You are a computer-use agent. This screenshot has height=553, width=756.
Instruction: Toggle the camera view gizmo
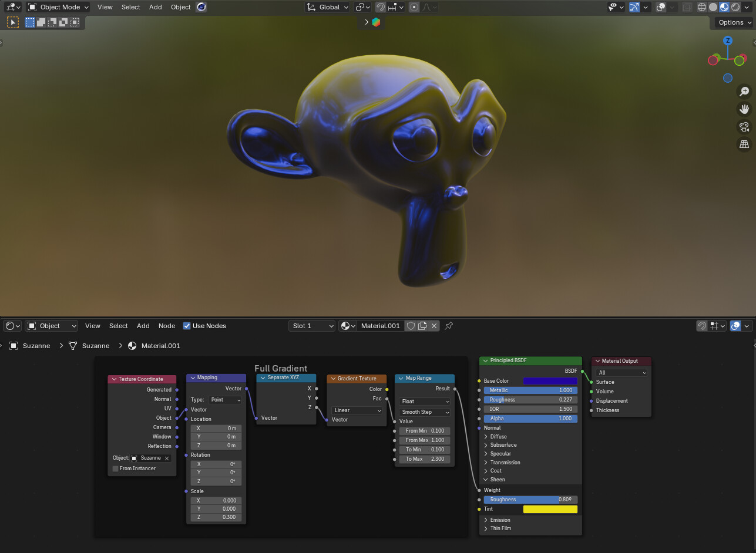744,127
